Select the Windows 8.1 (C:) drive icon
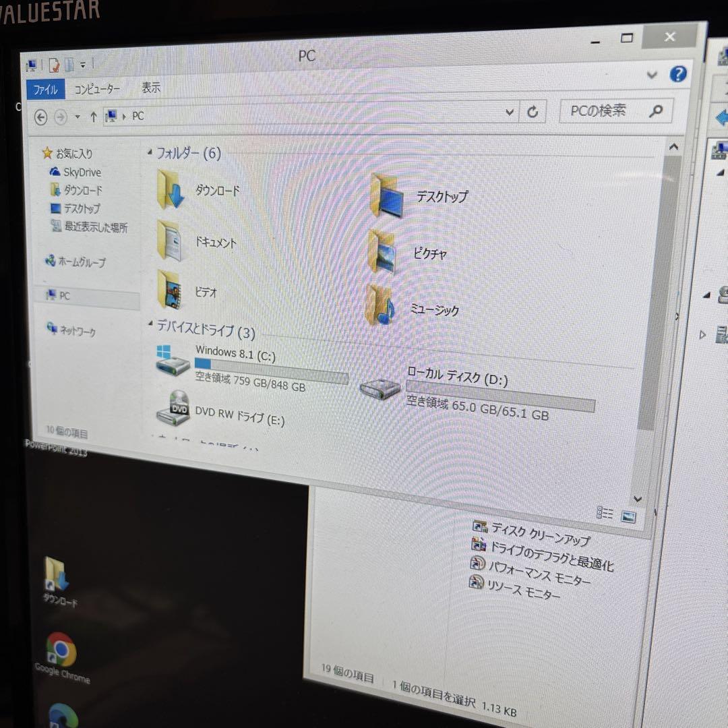 coord(173,360)
